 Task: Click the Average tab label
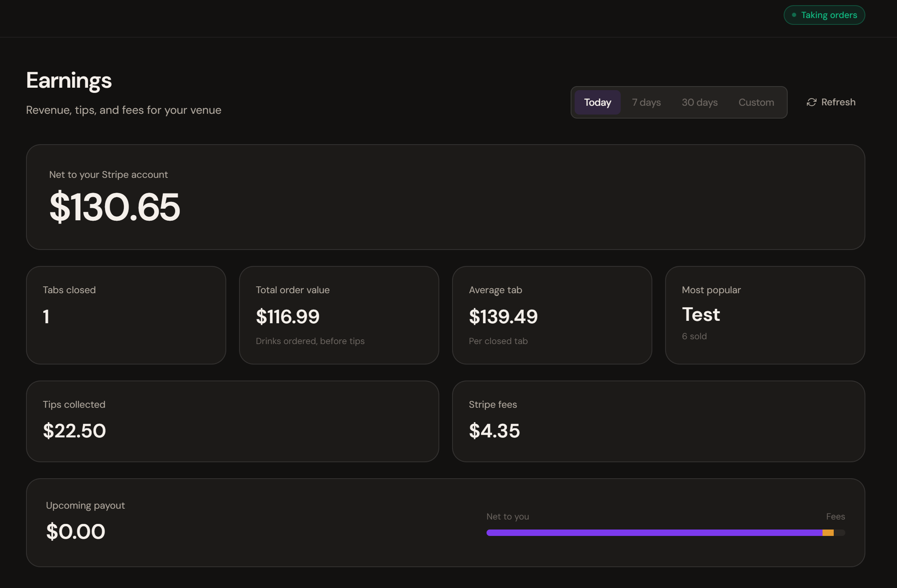pyautogui.click(x=495, y=290)
